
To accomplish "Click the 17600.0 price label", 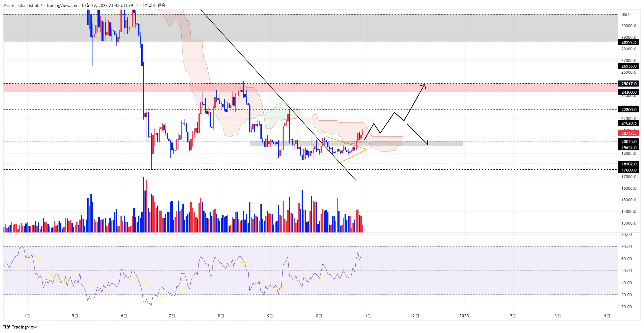I will [x=629, y=170].
